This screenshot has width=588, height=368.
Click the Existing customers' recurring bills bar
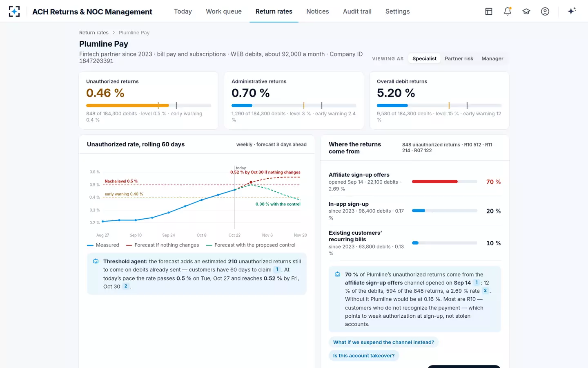[x=445, y=243]
